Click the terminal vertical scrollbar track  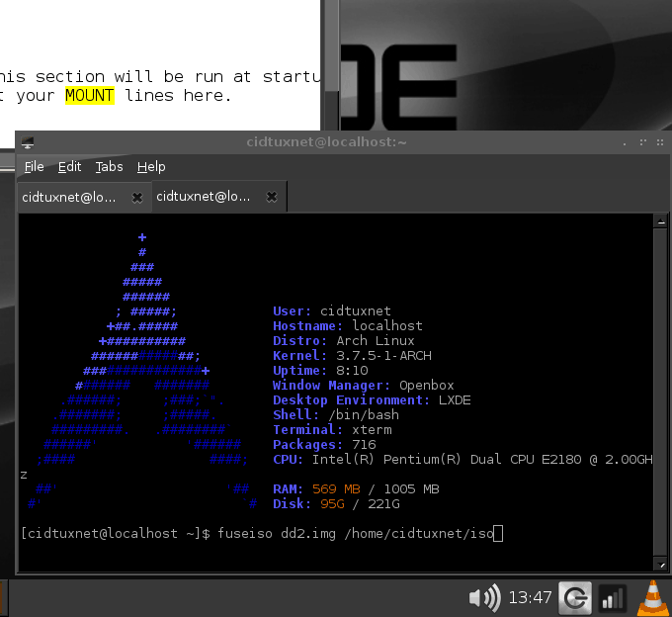660,393
